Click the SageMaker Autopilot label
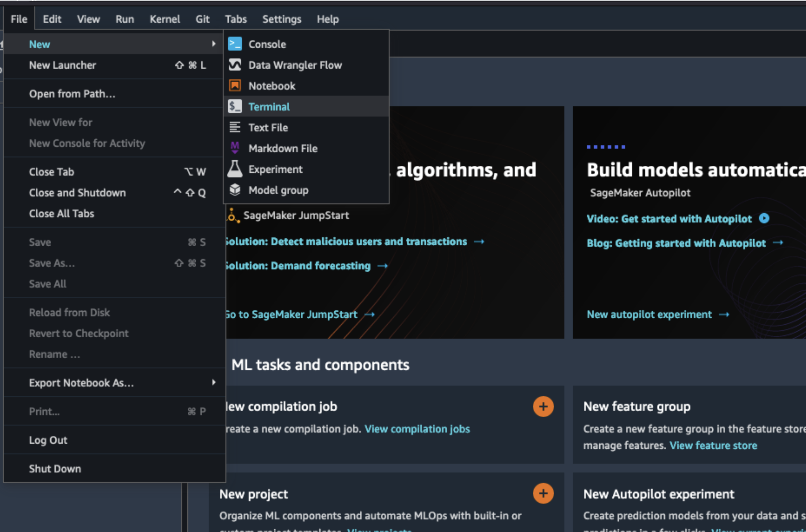 (x=640, y=193)
